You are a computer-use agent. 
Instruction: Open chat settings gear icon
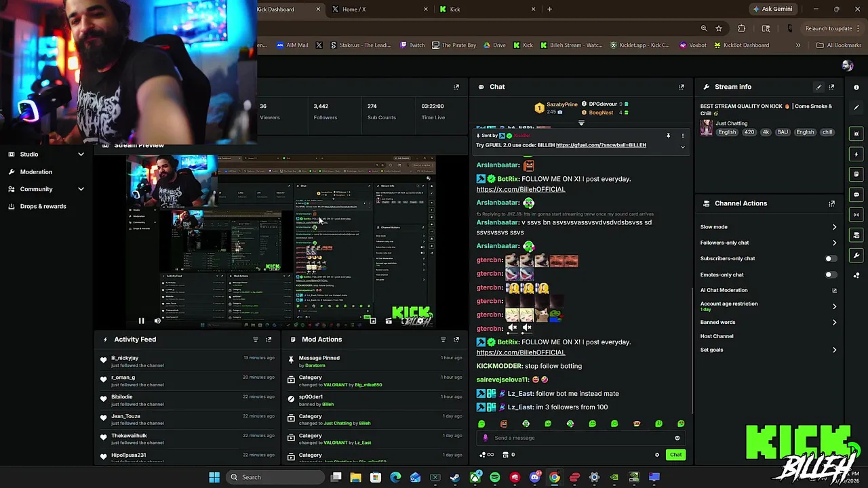pyautogui.click(x=656, y=455)
